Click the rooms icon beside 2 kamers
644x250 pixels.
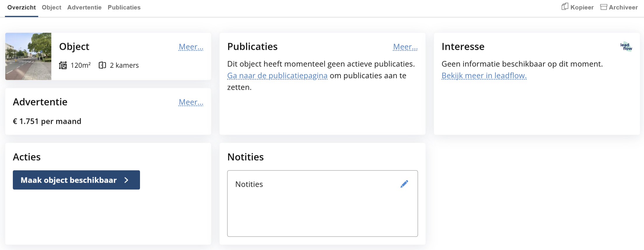[x=102, y=65]
